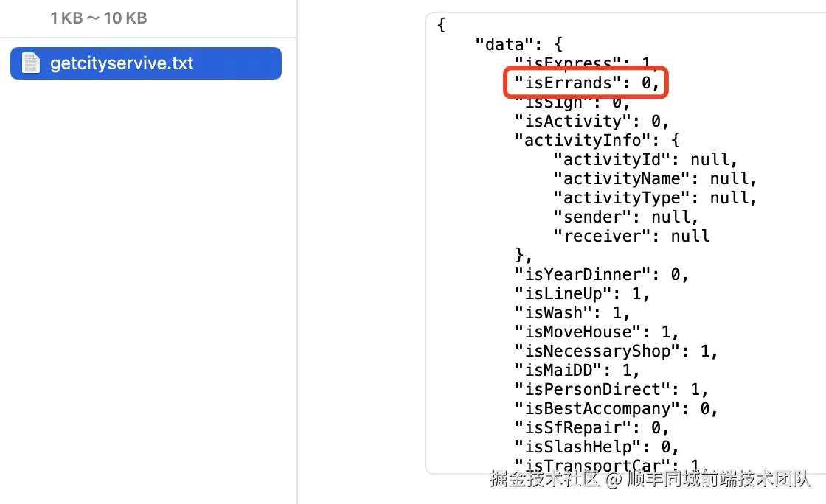Click the "isNecessaryShop": 1 line
Image resolution: width=826 pixels, height=504 pixels.
[x=616, y=351]
